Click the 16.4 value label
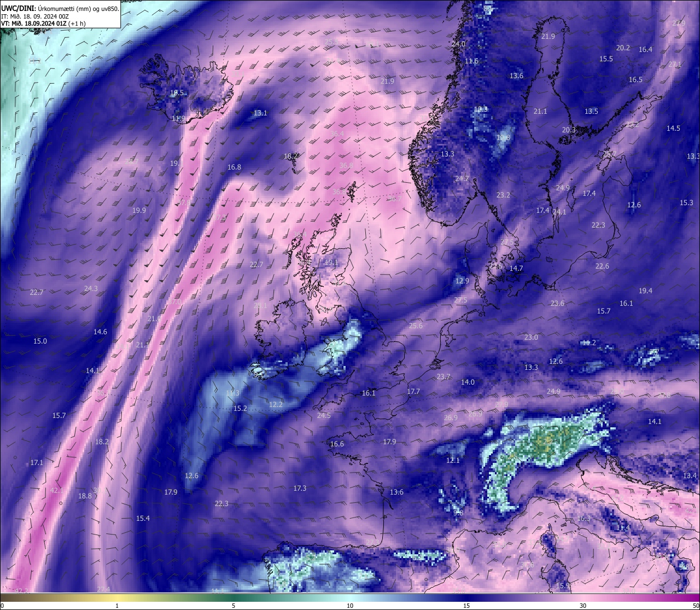Image resolution: width=700 pixels, height=610 pixels. [645, 50]
